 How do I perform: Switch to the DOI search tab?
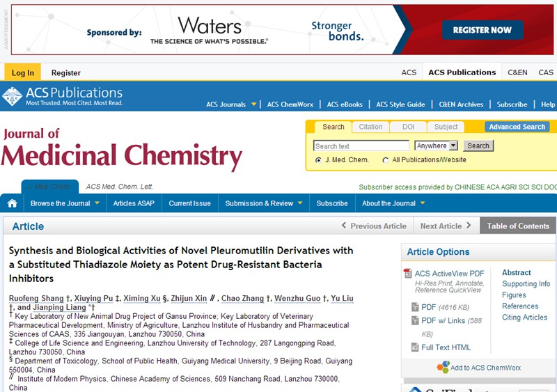click(408, 127)
